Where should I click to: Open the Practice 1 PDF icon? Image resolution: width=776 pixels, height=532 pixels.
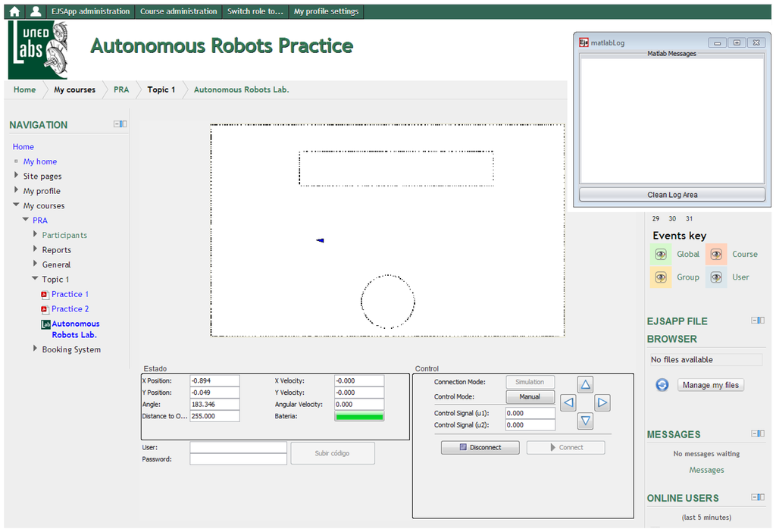45,294
